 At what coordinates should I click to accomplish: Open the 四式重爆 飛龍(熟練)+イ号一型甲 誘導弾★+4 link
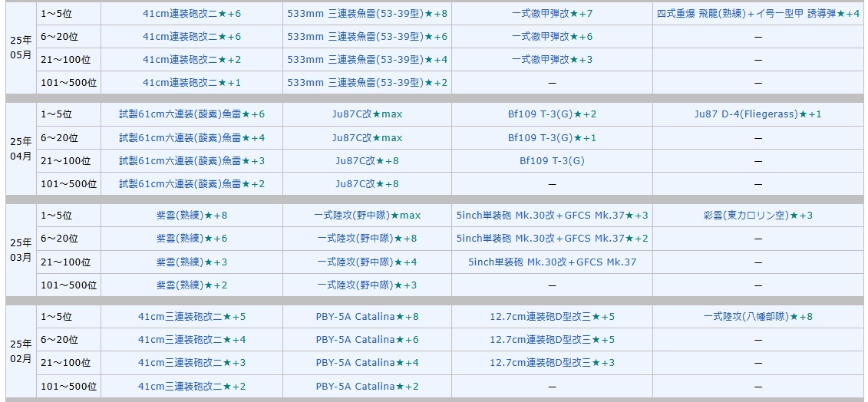[x=757, y=14]
